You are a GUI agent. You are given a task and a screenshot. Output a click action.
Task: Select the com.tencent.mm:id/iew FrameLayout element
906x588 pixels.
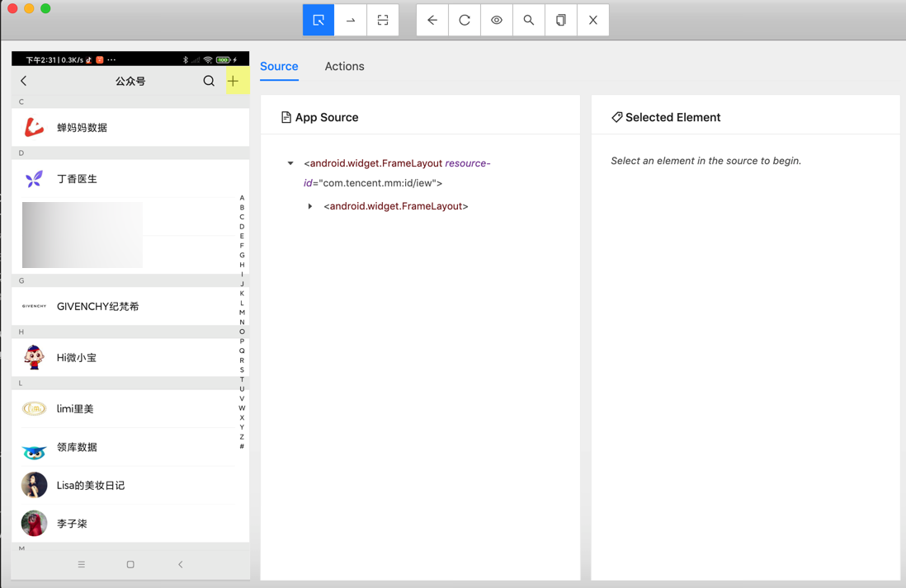(397, 173)
